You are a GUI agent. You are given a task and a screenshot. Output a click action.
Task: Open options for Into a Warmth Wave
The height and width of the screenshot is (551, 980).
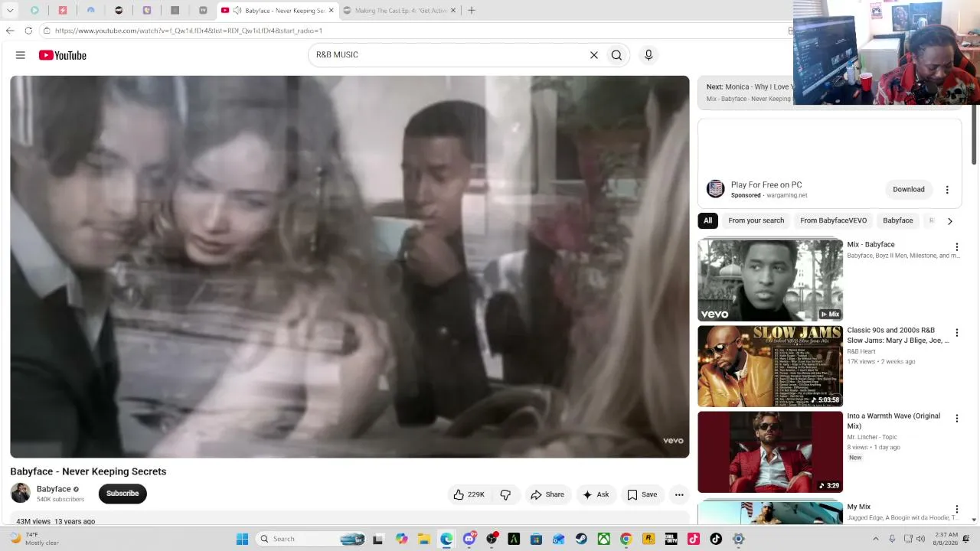point(956,419)
